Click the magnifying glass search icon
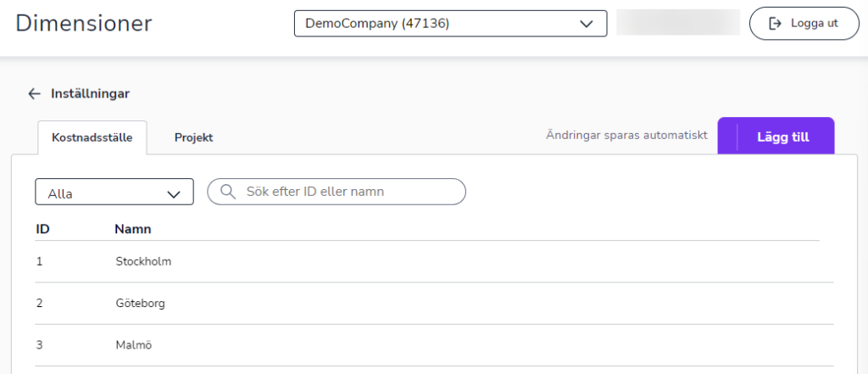 [227, 192]
